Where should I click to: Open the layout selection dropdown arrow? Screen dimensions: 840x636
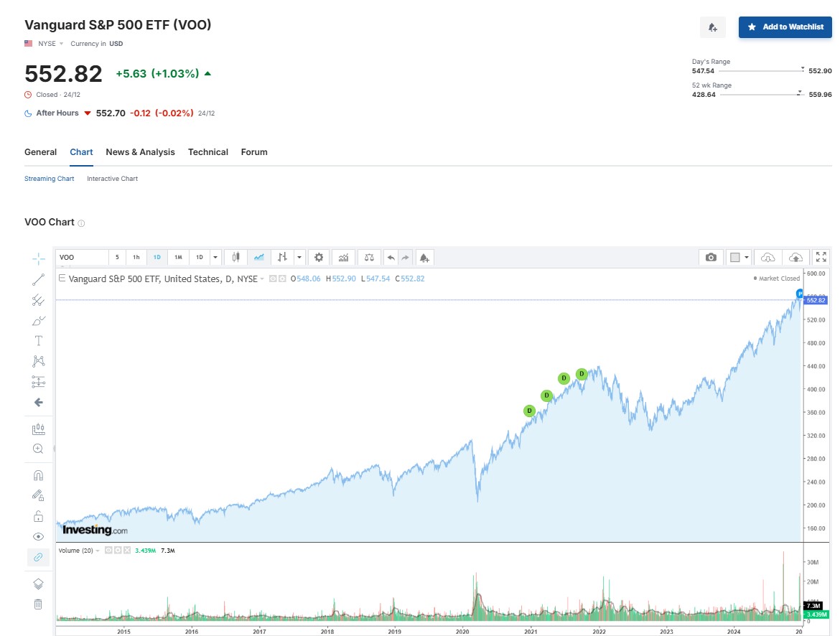747,257
